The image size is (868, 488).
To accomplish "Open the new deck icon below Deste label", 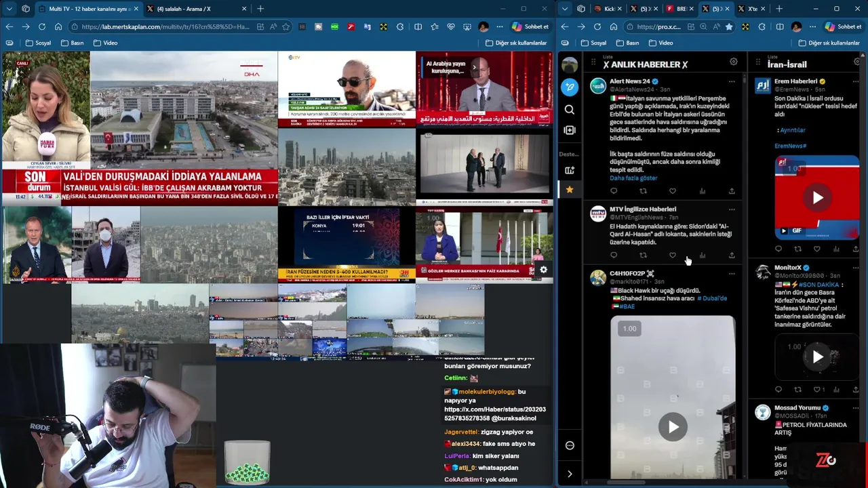I will pyautogui.click(x=570, y=170).
